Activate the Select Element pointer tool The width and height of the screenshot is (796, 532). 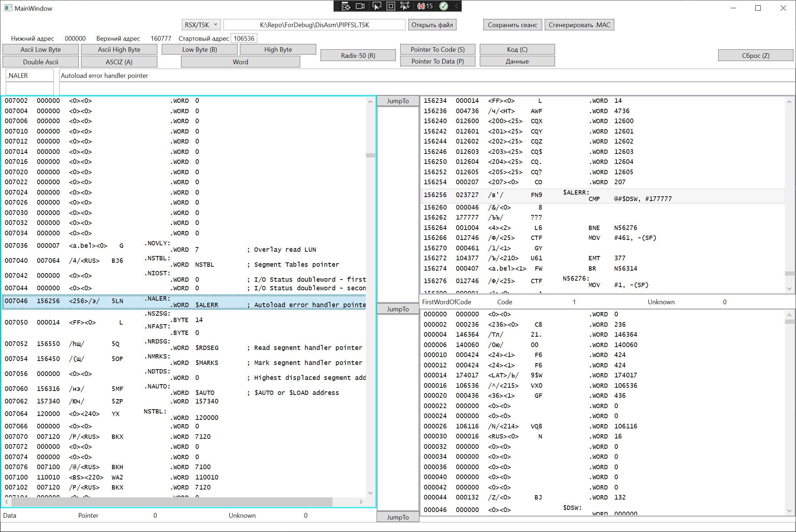coord(376,6)
